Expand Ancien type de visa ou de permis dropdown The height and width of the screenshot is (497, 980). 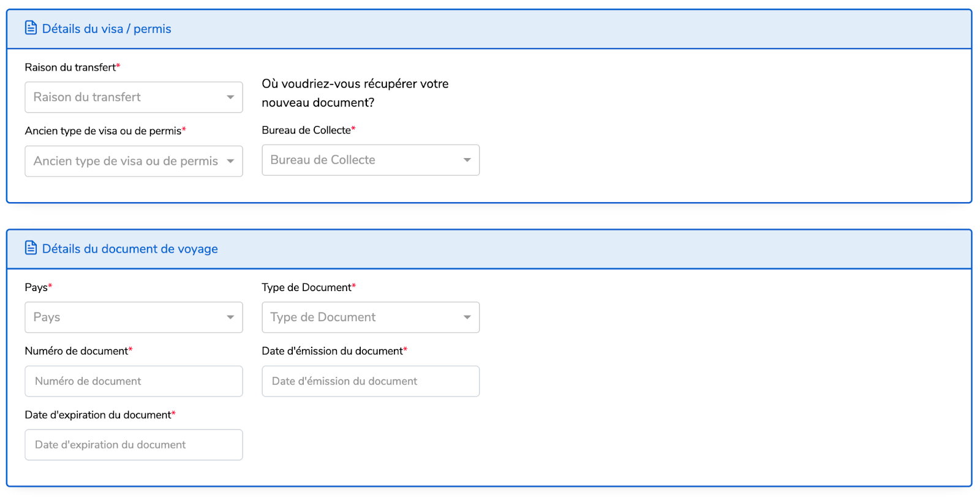pyautogui.click(x=134, y=161)
